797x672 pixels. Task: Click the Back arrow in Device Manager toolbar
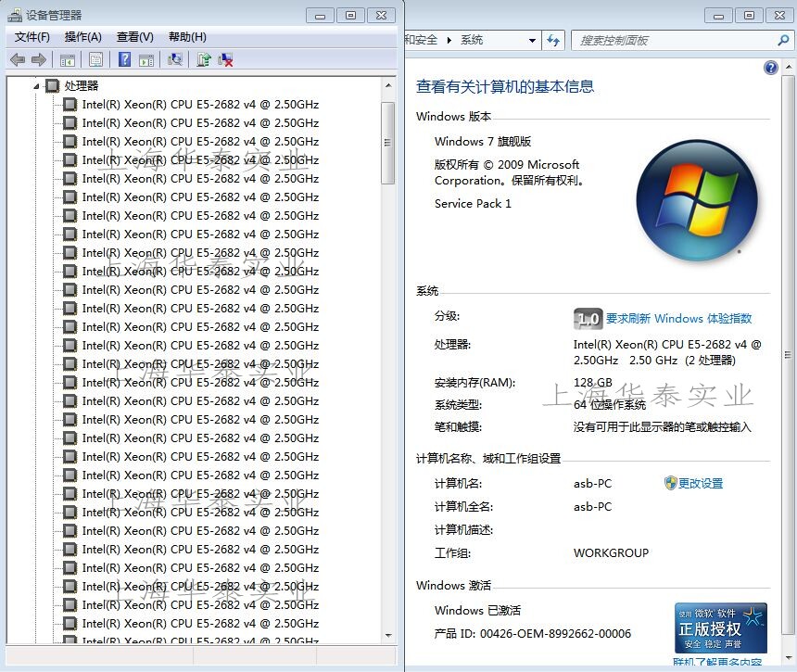[x=18, y=60]
